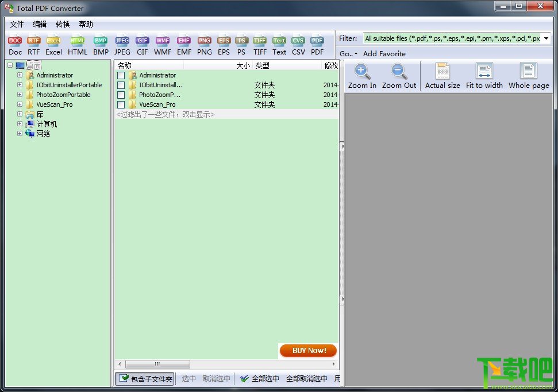
Task: Click file list scrollbar left arrow
Action: coord(120,364)
